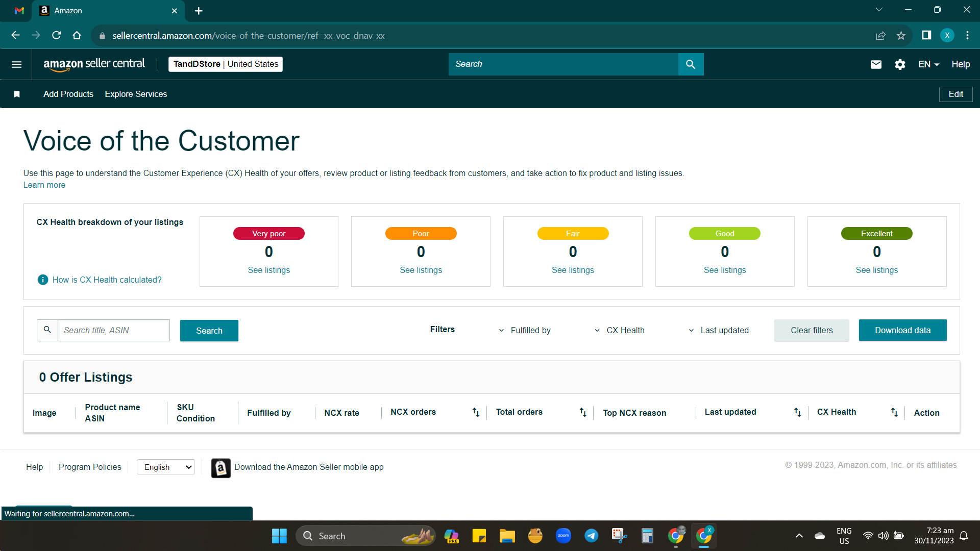The width and height of the screenshot is (980, 551).
Task: Open Zoom from the taskbar
Action: [x=563, y=536]
